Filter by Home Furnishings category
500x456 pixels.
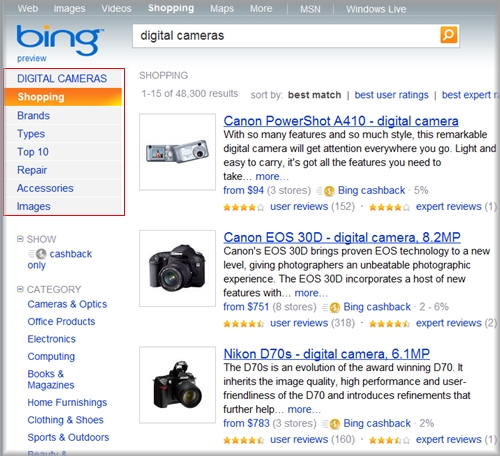coord(67,402)
